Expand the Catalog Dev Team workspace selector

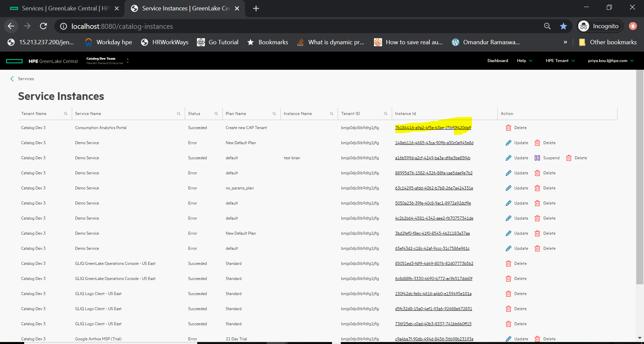point(127,61)
